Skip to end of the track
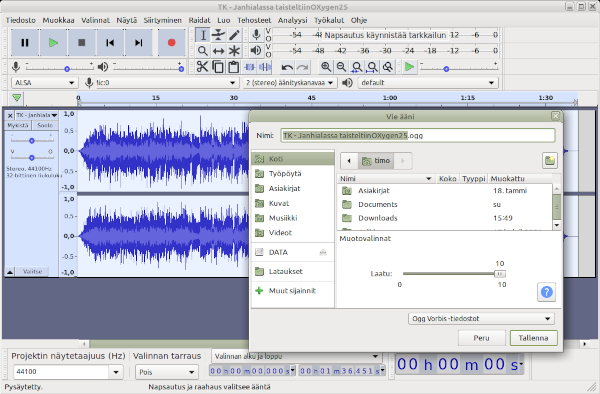Screen dimensions: 600x394 [x=139, y=42]
